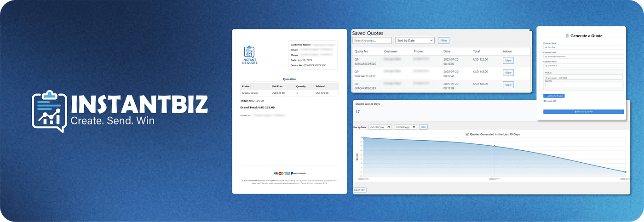The height and width of the screenshot is (222, 644).
Task: Click the Customer column header in Saved Quotes
Action: pos(391,51)
